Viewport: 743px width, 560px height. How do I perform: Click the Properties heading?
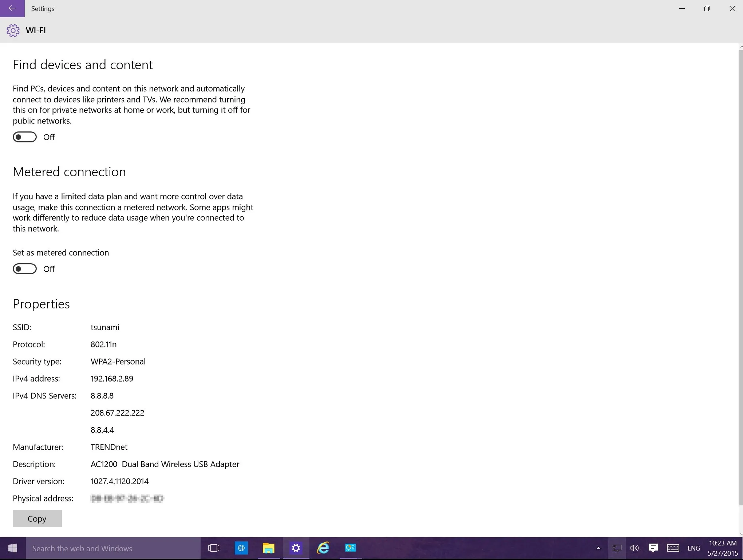(41, 304)
